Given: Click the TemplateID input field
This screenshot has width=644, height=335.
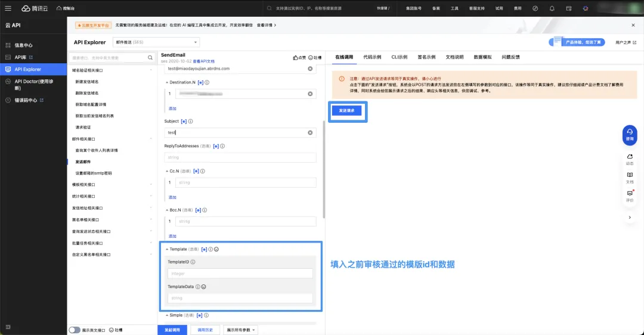Looking at the screenshot, I should [240, 274].
